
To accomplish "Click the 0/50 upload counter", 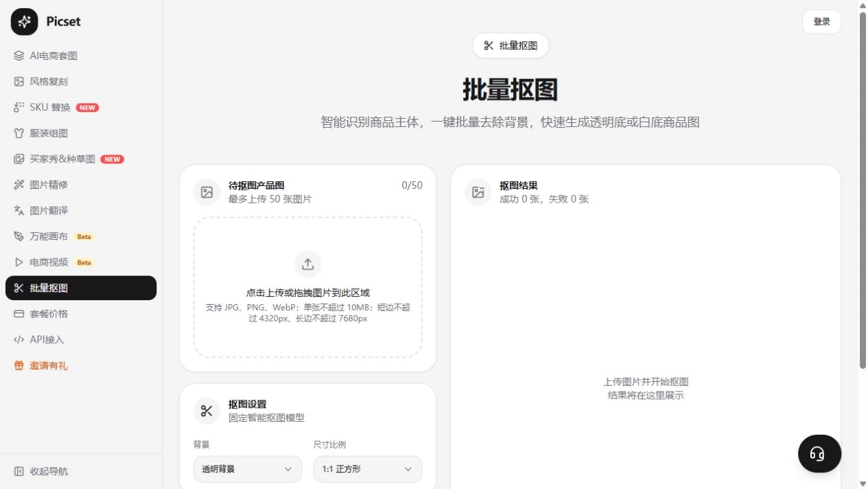I will (x=412, y=185).
